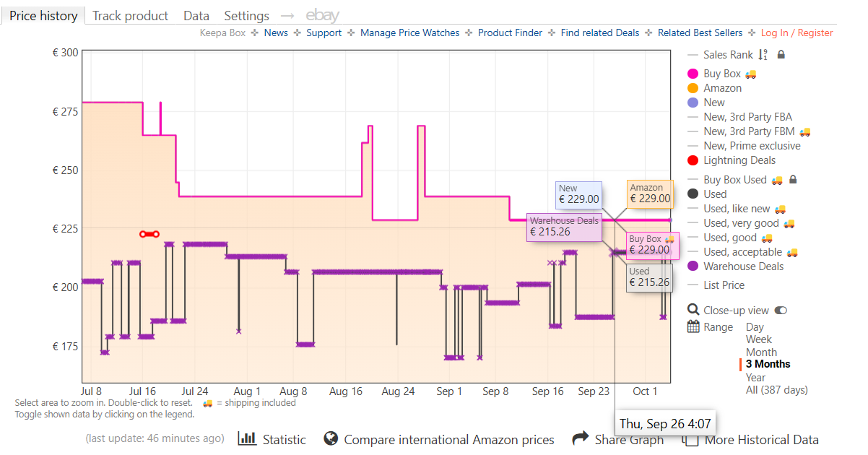The width and height of the screenshot is (868, 455).
Task: Click the red Lightning Deals marker on graph
Action: pyautogui.click(x=149, y=234)
